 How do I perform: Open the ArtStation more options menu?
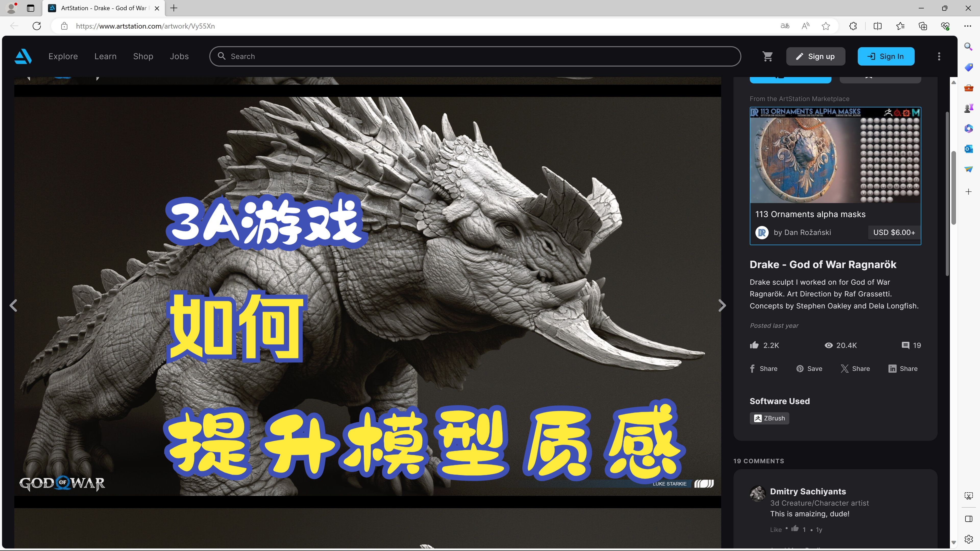pyautogui.click(x=939, y=56)
